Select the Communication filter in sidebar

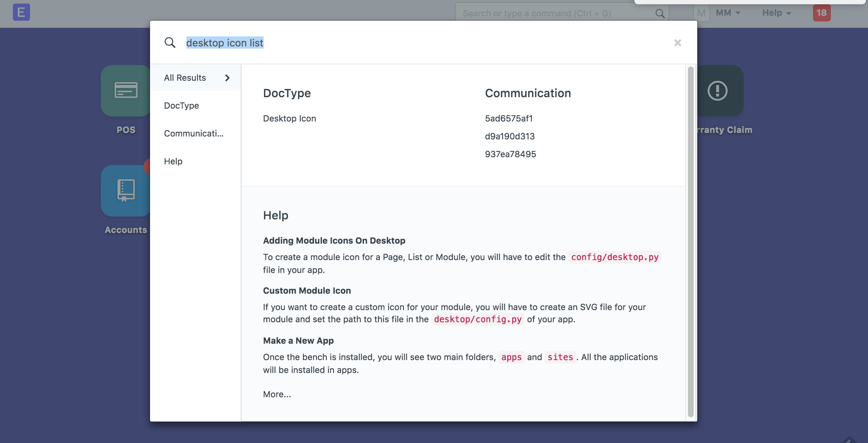pyautogui.click(x=194, y=134)
